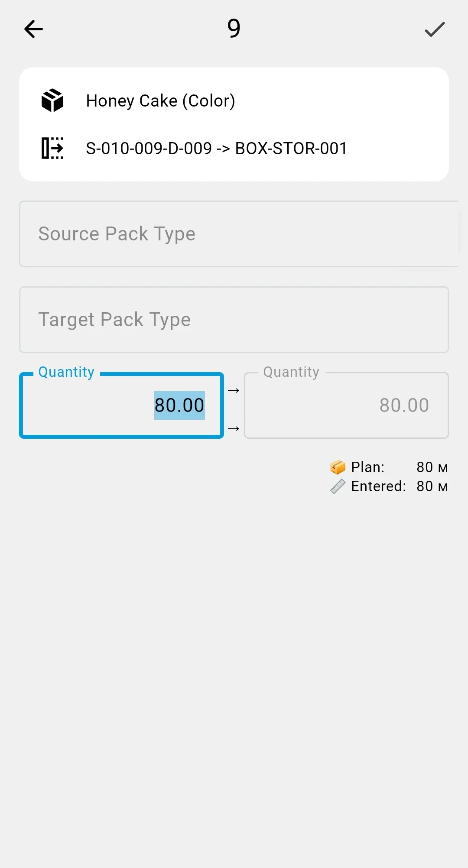
Task: Tap the product box icon
Action: (x=52, y=100)
